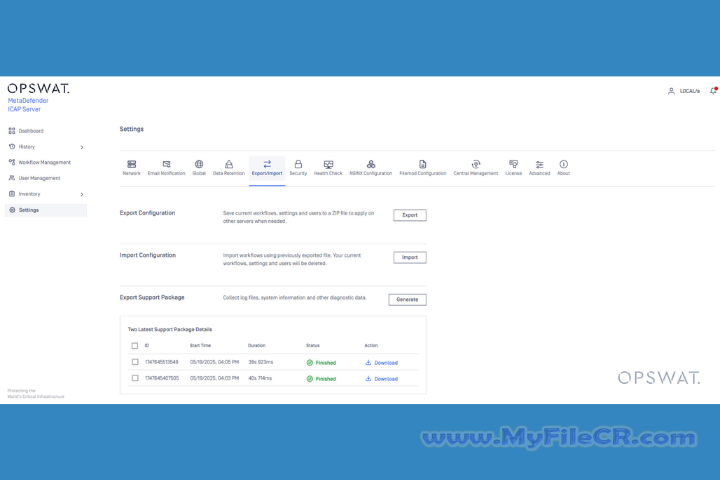
Task: Open NGINX Configuration icon
Action: click(370, 164)
